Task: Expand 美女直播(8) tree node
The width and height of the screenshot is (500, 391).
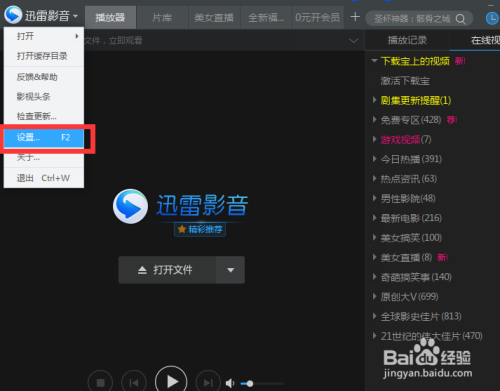Action: tap(374, 257)
